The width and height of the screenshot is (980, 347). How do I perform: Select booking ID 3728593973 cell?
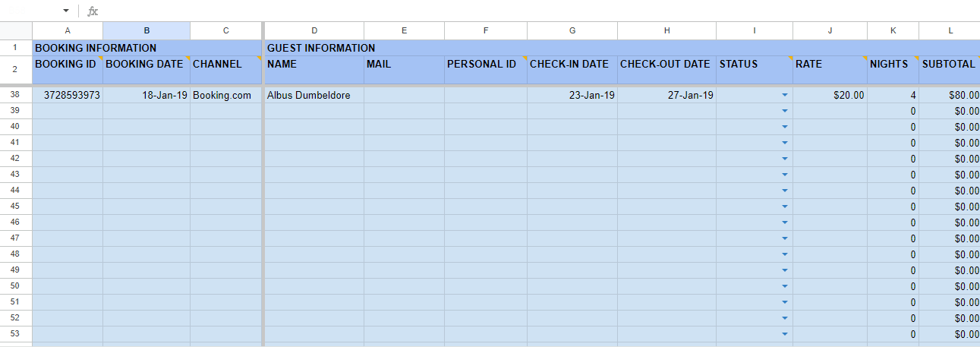click(68, 95)
